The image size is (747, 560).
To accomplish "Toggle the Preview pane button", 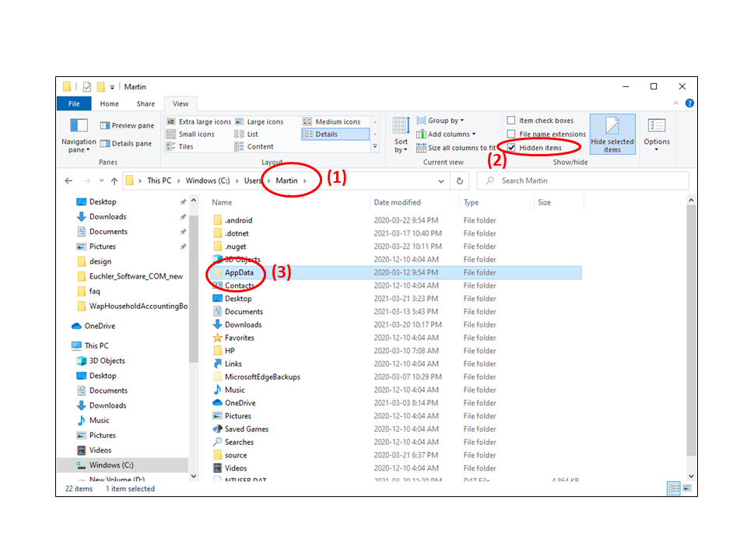I will click(x=127, y=125).
